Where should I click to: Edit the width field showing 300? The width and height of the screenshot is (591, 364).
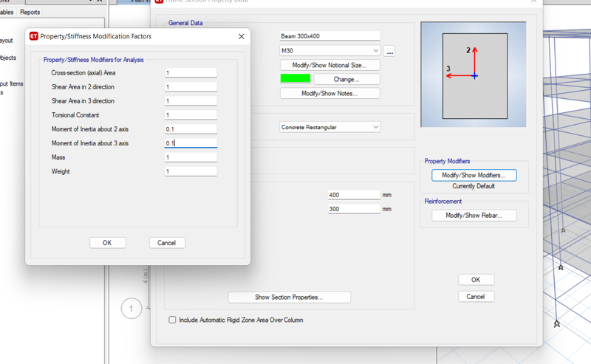(354, 209)
